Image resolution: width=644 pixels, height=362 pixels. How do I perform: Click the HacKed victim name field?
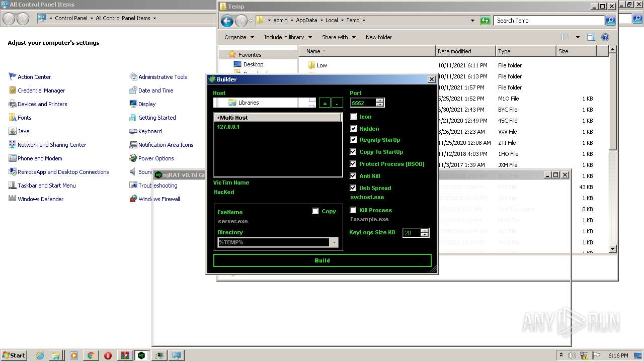(x=224, y=192)
